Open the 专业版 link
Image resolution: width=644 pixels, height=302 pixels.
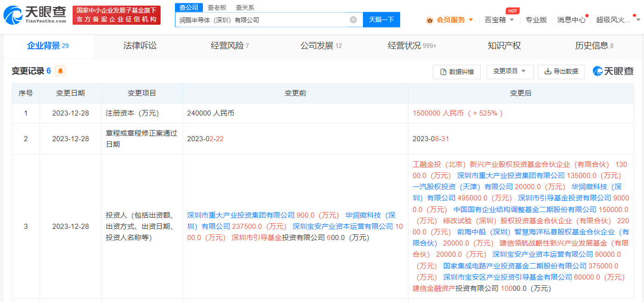(536, 20)
